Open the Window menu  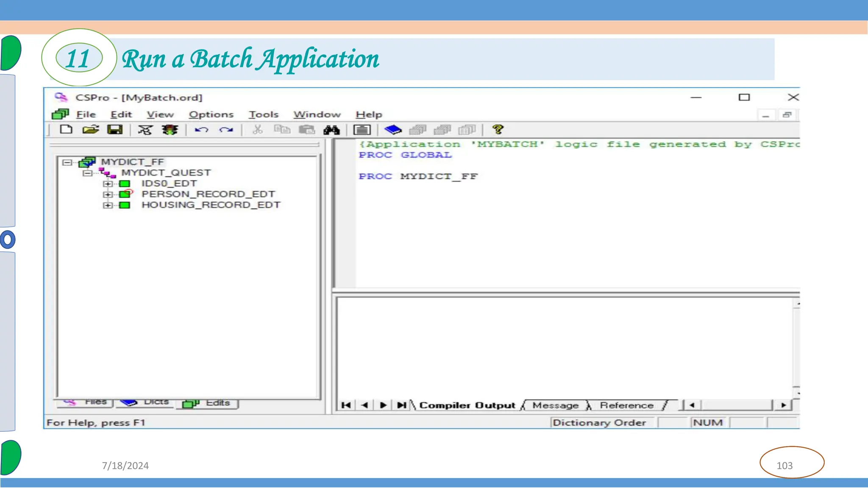tap(317, 114)
